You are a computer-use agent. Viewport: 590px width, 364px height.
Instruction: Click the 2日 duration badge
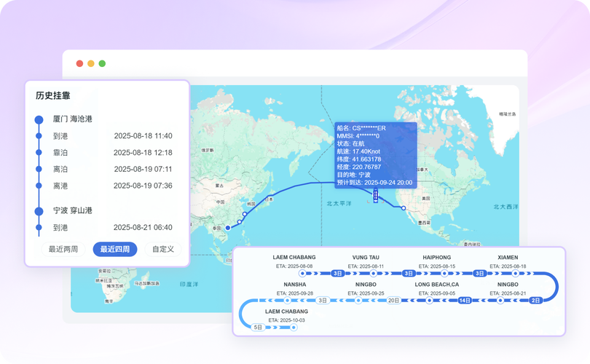tap(535, 301)
